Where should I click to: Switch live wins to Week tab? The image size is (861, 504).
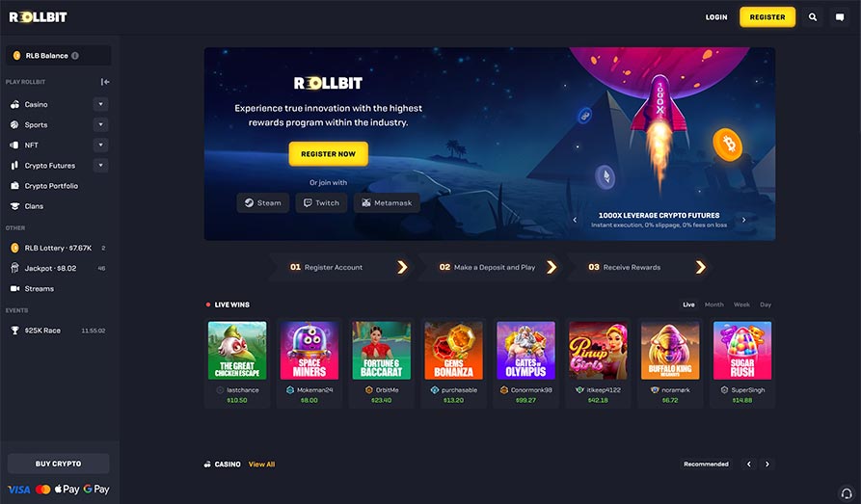coord(741,305)
